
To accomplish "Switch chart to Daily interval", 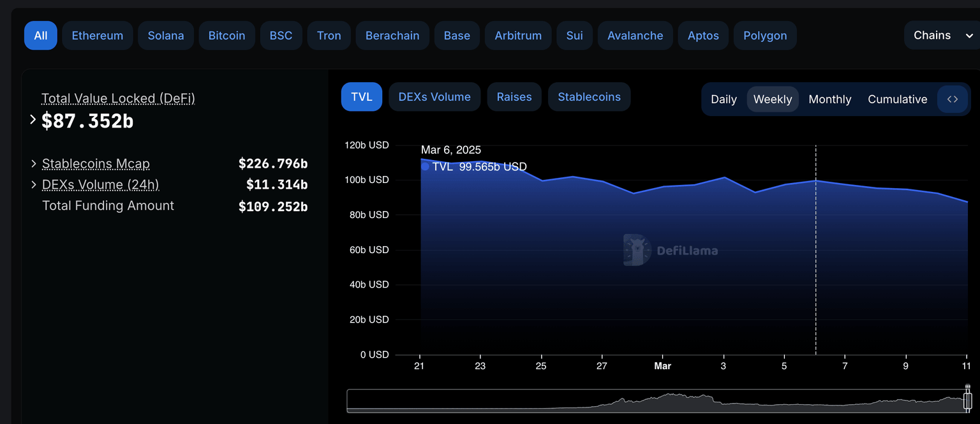I will tap(724, 99).
